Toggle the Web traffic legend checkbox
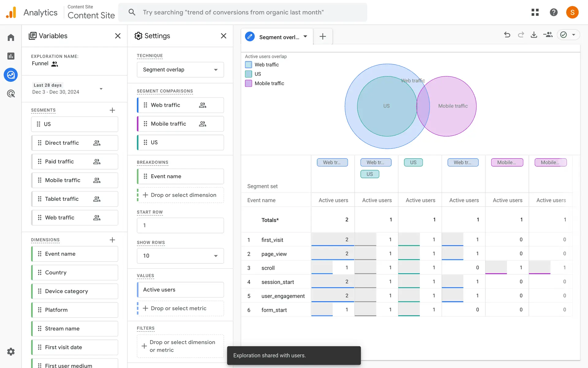 tap(248, 65)
